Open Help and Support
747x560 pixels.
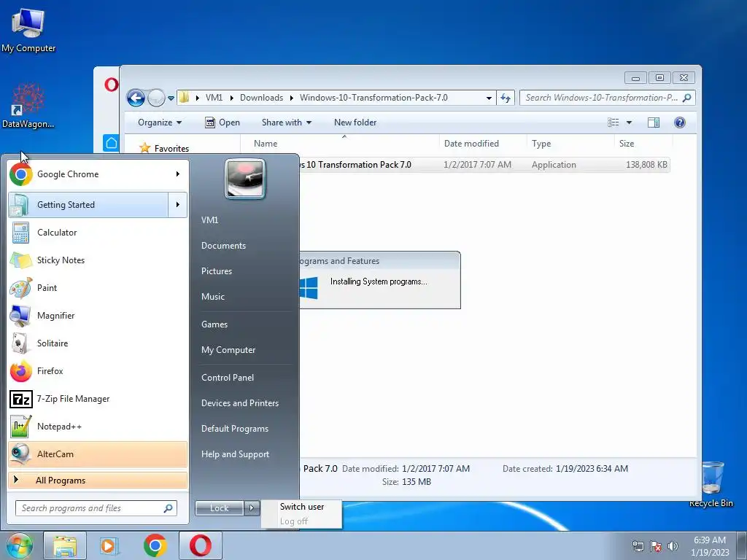[235, 454]
